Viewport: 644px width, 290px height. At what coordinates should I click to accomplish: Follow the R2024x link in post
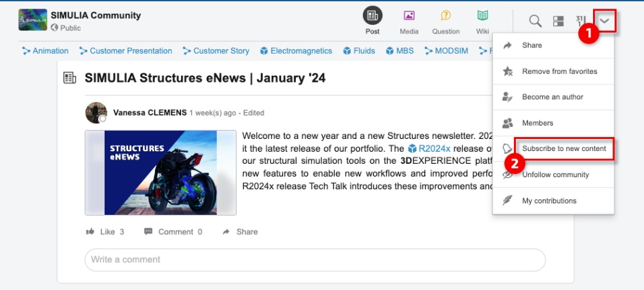[x=429, y=149]
